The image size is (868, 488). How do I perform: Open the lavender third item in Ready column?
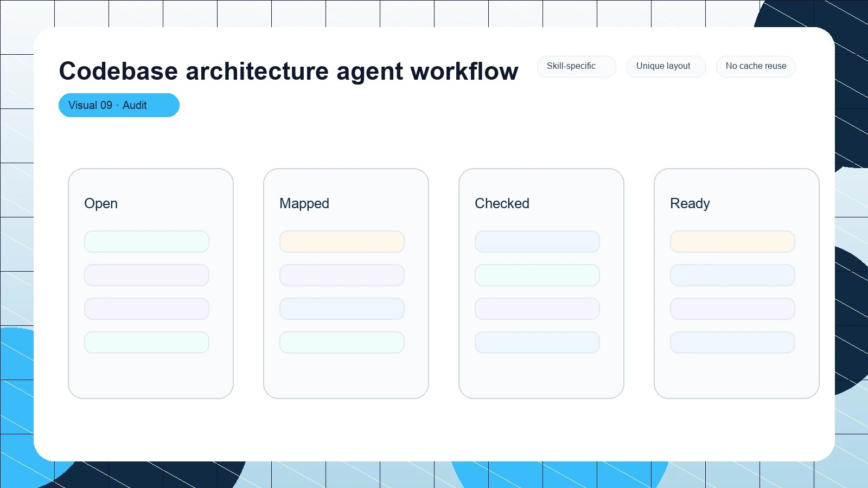(x=732, y=309)
